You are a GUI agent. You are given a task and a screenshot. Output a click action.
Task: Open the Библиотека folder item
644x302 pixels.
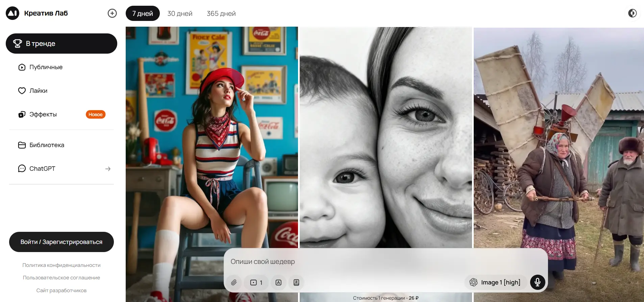pos(47,145)
